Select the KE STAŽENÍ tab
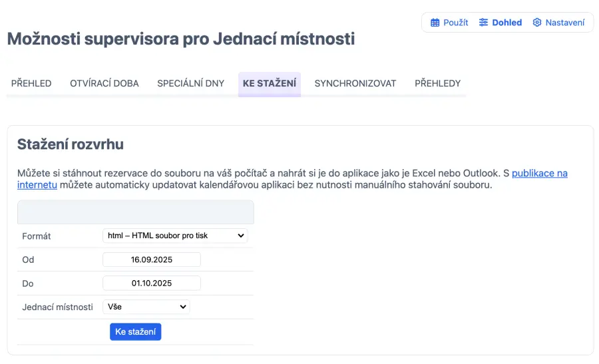Viewport: 599px width, 364px height. pos(270,84)
